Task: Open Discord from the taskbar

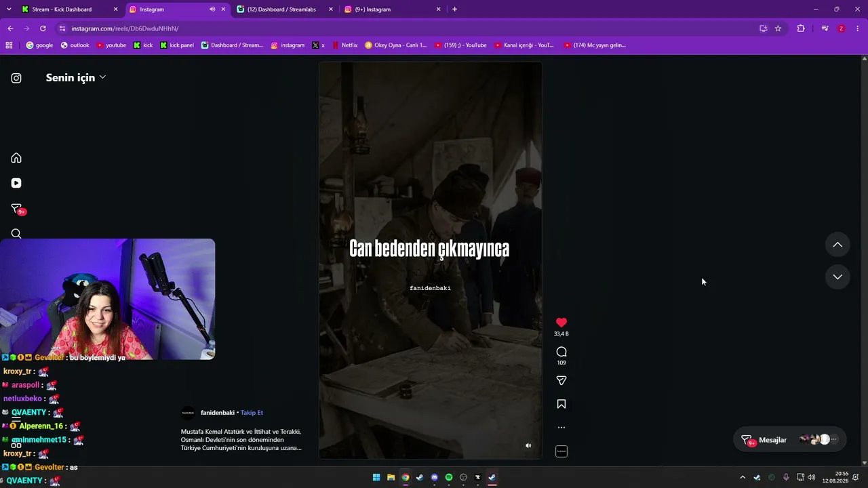Action: pos(435,477)
